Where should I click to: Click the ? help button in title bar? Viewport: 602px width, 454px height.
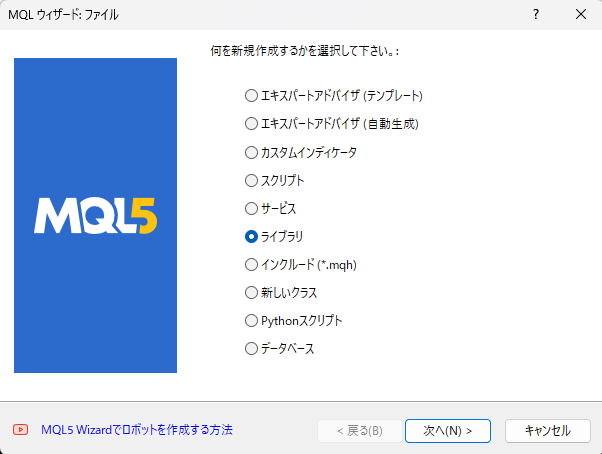(x=536, y=15)
